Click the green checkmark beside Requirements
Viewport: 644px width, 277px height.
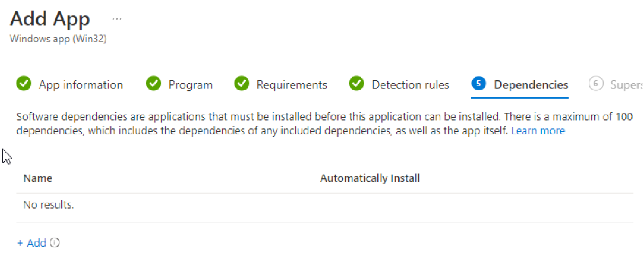pyautogui.click(x=242, y=84)
